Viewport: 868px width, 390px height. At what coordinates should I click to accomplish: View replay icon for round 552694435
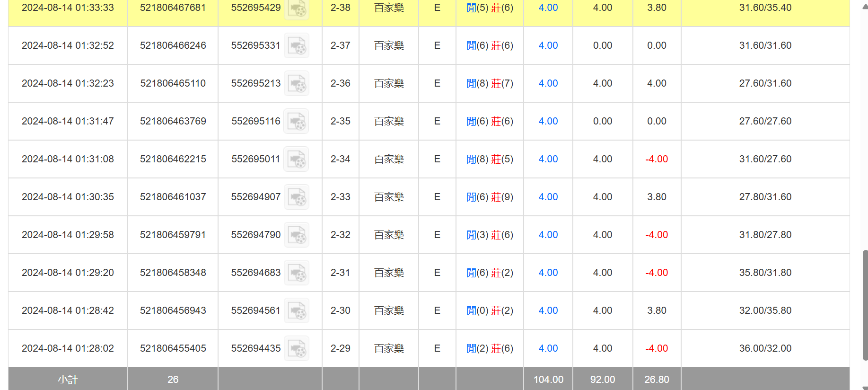pyautogui.click(x=297, y=349)
